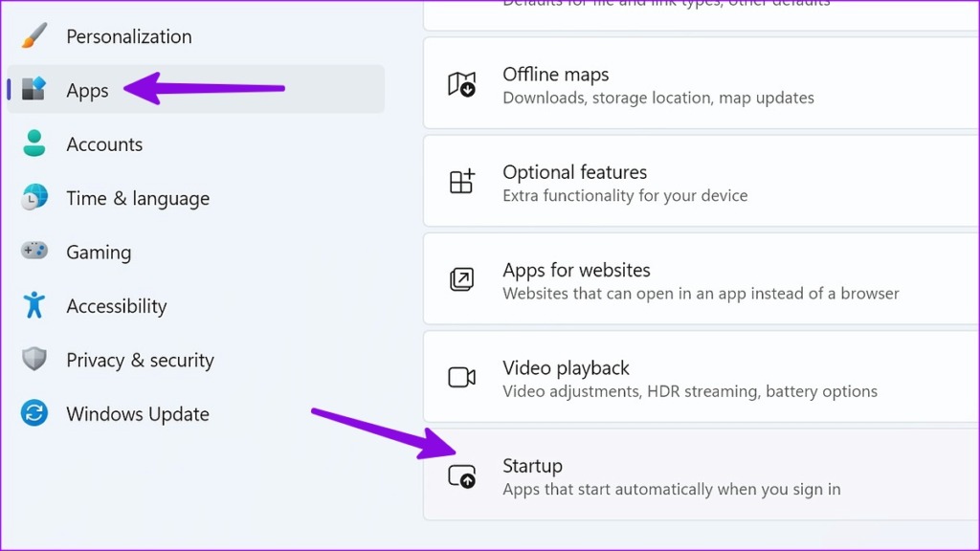This screenshot has height=551, width=980.
Task: Open the Offline maps page
Action: click(x=670, y=84)
